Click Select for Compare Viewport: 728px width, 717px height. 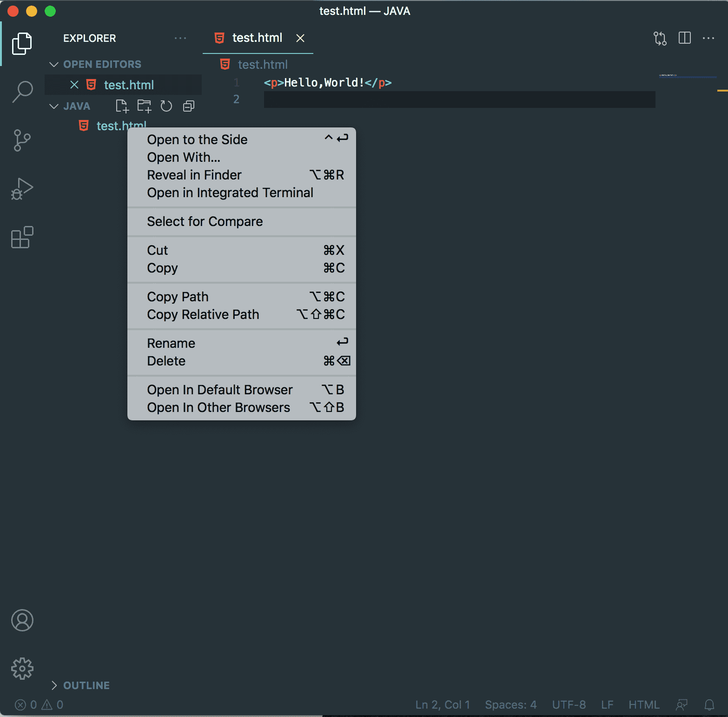242,221
